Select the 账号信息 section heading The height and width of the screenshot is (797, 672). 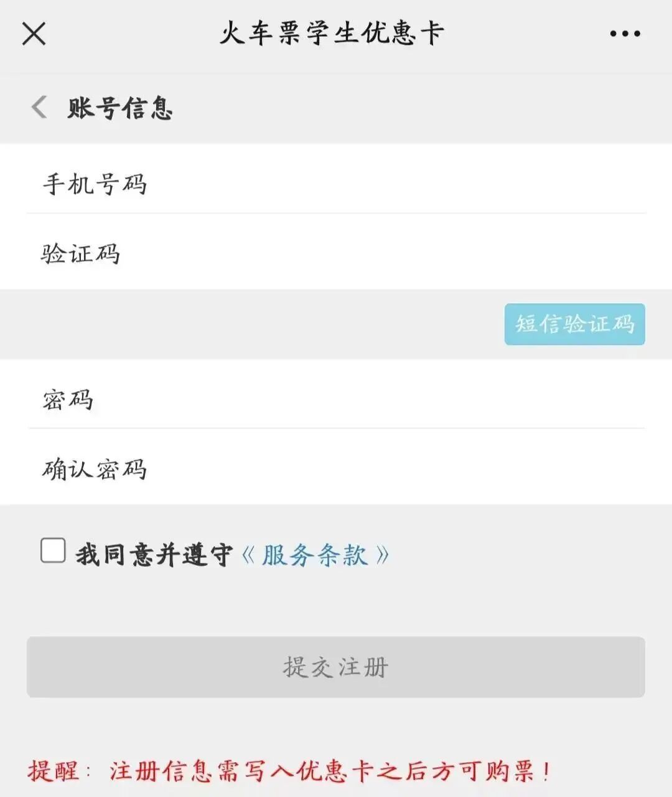pos(120,108)
